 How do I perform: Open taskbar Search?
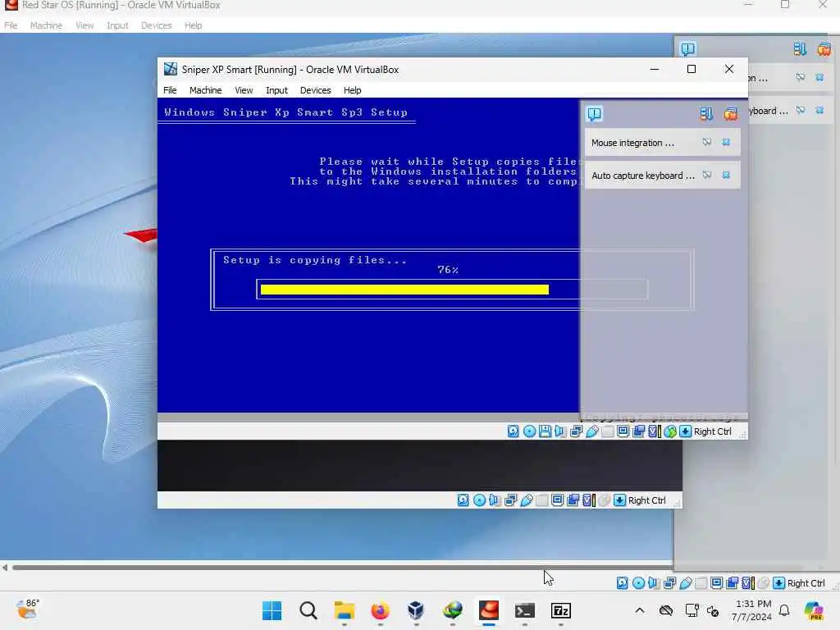(x=308, y=610)
